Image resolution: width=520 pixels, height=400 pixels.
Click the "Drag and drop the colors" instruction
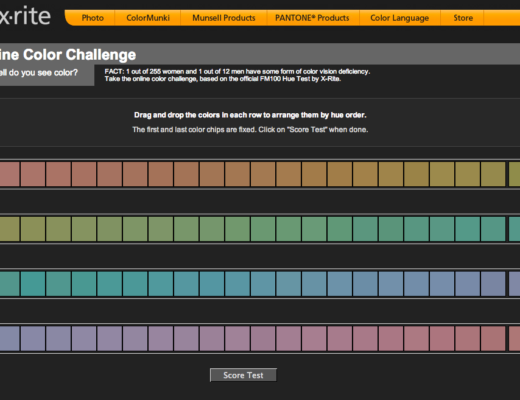250,115
